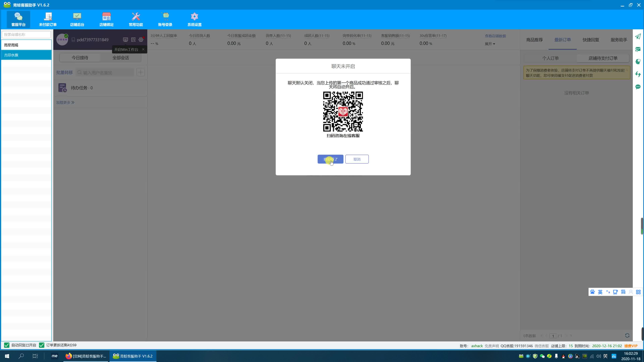Switch to the 商品推荐 tab

point(534,40)
